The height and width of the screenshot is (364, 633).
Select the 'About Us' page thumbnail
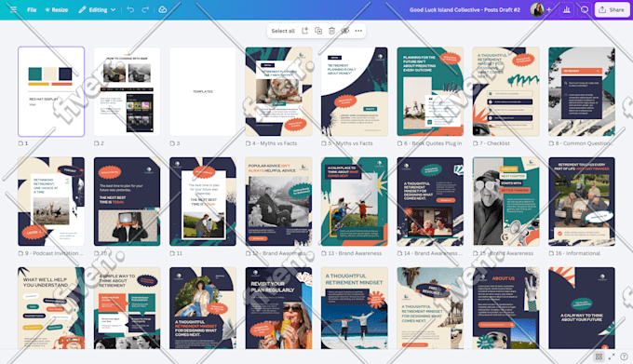pos(506,308)
